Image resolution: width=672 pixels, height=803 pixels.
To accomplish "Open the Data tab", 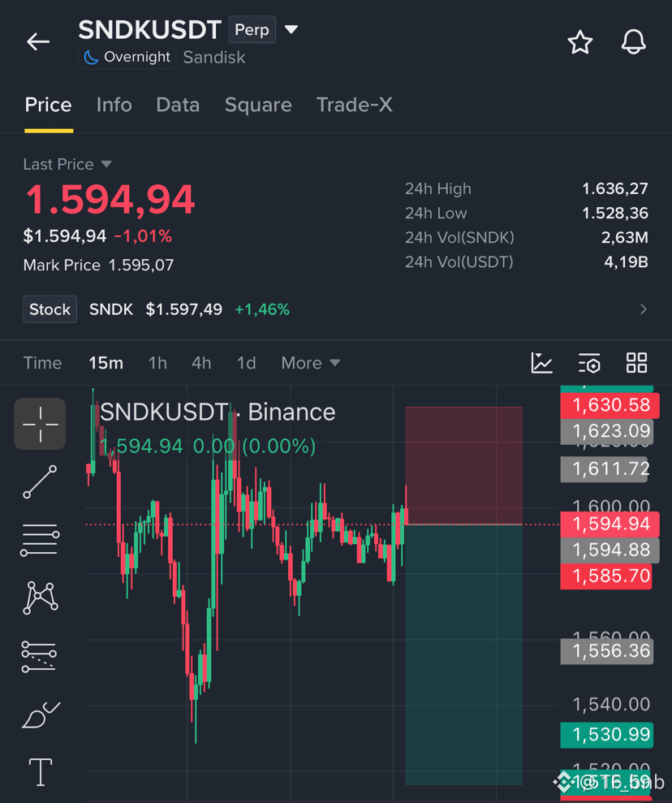I will pyautogui.click(x=178, y=105).
